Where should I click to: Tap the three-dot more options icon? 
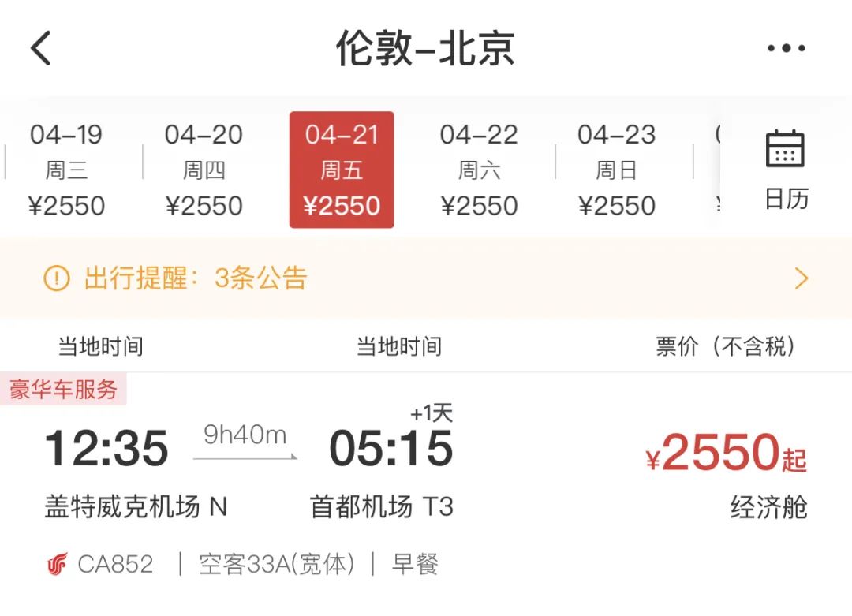pyautogui.click(x=786, y=49)
